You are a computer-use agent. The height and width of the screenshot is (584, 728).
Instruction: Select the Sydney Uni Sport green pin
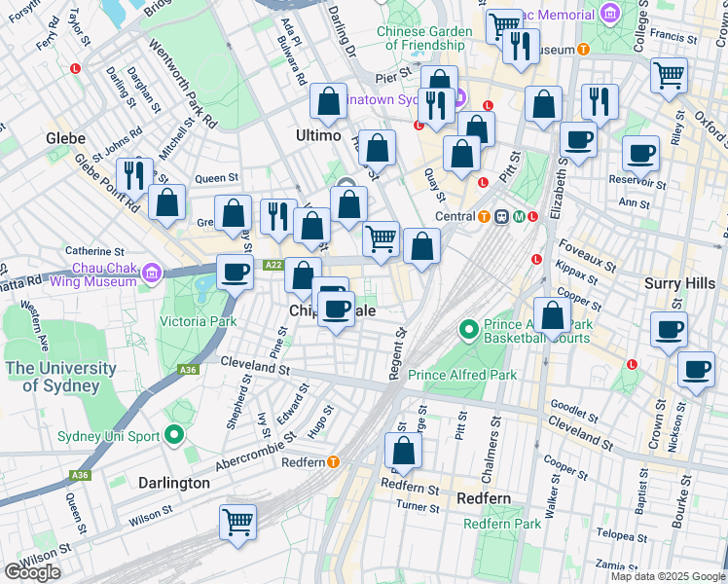175,435
